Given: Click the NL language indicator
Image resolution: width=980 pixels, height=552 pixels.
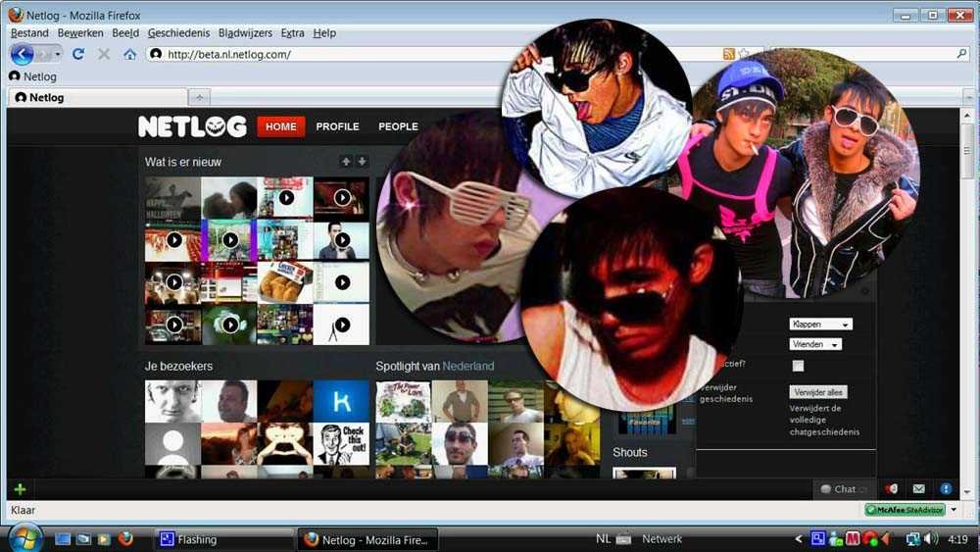Looking at the screenshot, I should pos(603,539).
